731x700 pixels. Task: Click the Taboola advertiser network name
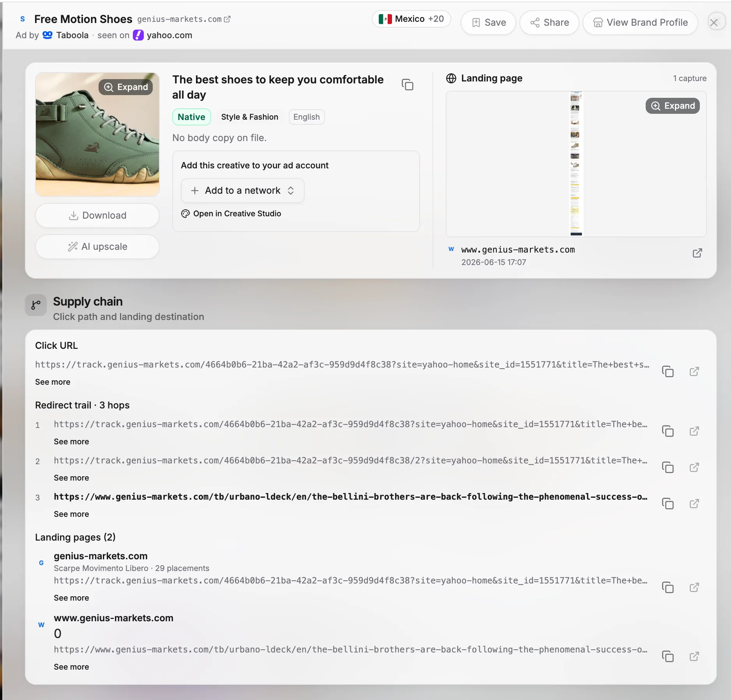pyautogui.click(x=72, y=35)
